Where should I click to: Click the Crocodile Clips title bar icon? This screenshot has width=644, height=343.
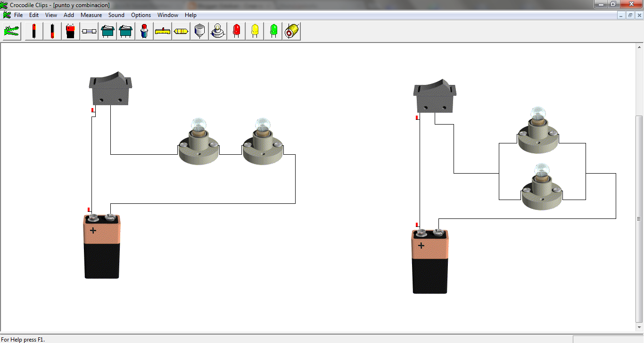[x=5, y=5]
